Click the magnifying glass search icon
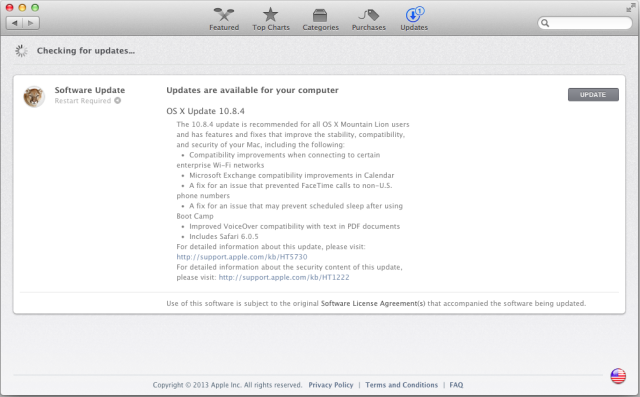The height and width of the screenshot is (397, 640). 545,23
